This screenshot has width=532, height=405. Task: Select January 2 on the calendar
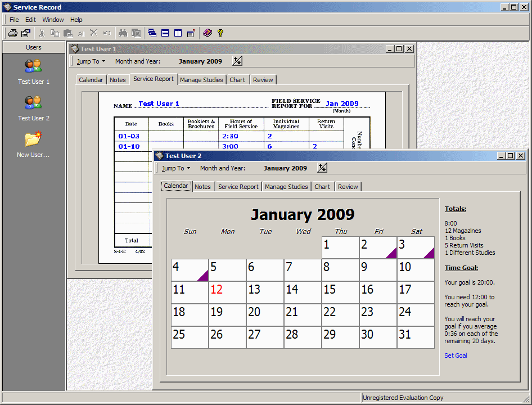[x=378, y=247]
